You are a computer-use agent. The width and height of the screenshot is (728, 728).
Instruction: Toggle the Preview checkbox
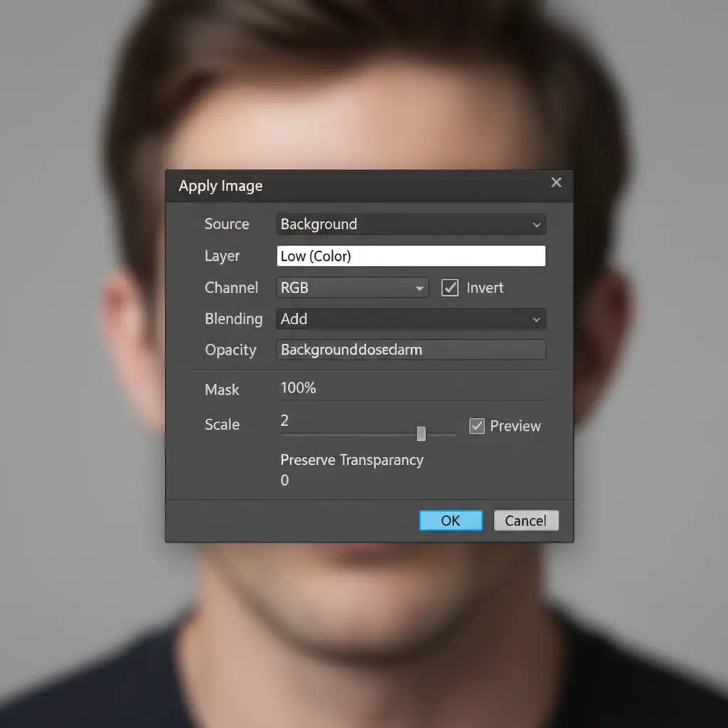coord(477,426)
